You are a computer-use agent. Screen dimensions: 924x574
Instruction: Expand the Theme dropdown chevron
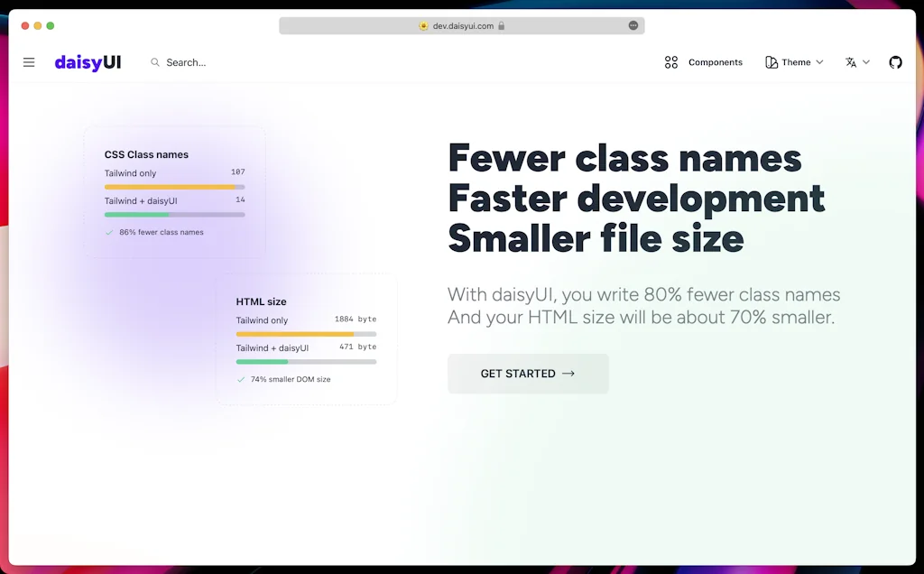[x=819, y=62]
